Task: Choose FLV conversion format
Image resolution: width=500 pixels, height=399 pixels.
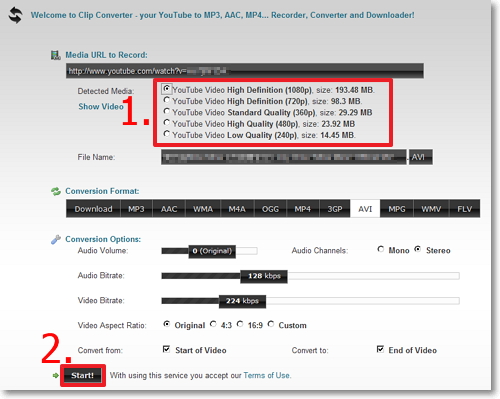Action: pos(465,209)
